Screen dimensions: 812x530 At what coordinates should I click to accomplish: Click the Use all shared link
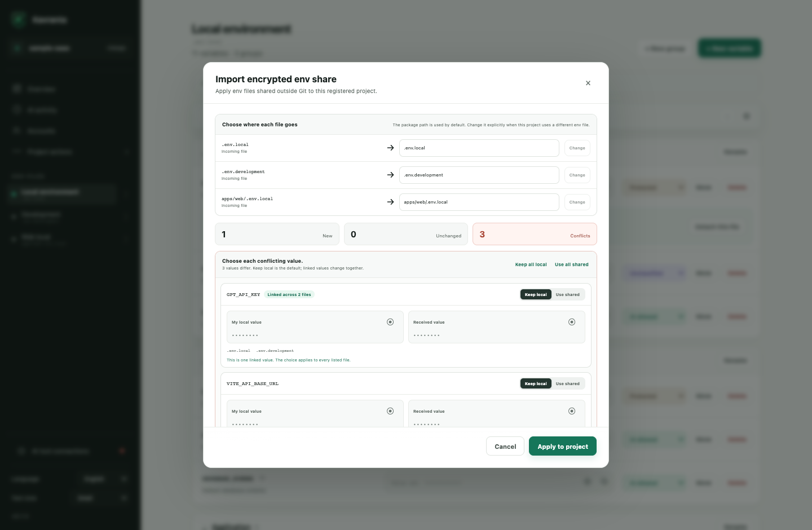571,264
